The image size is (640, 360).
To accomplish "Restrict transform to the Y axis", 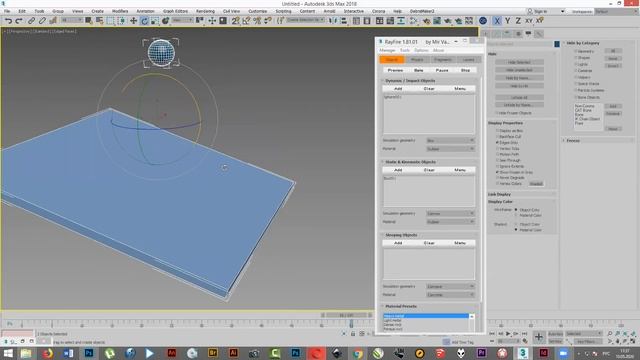I will tap(507, 20).
